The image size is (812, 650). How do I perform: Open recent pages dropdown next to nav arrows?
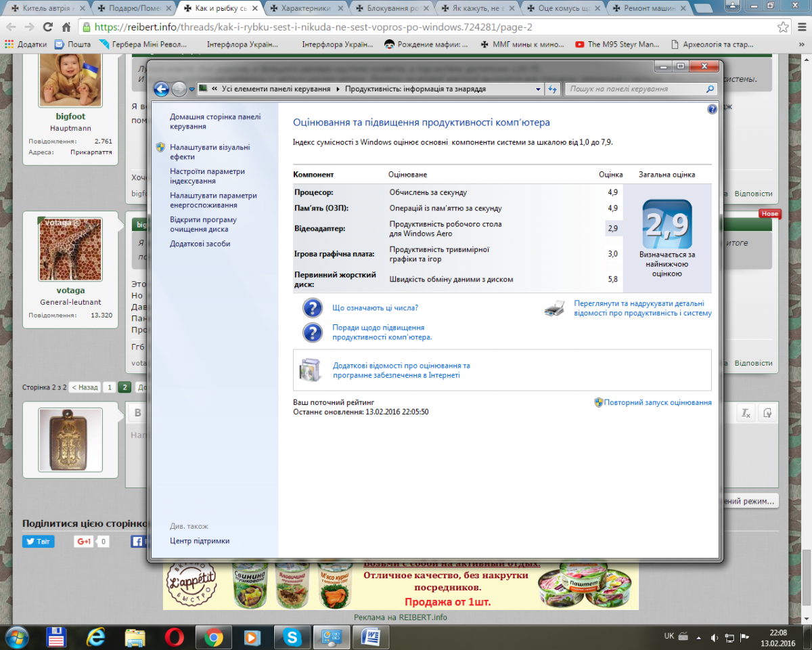pyautogui.click(x=192, y=89)
